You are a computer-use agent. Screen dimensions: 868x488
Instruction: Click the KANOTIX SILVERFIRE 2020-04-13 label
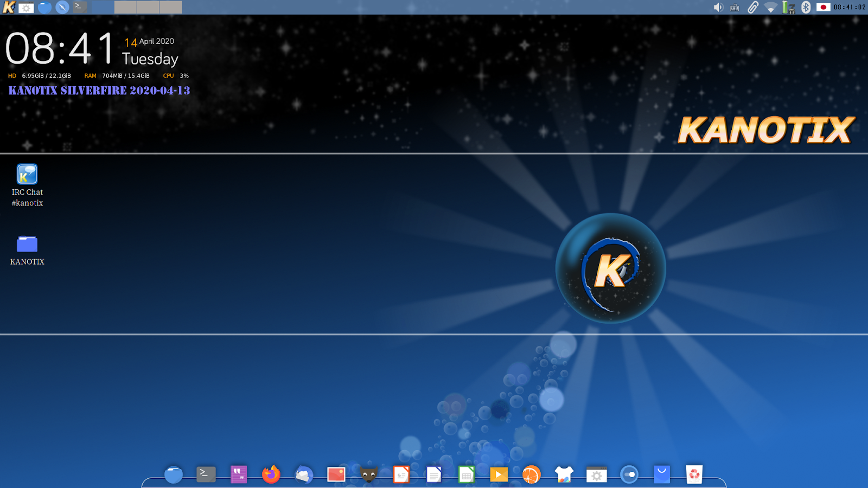[x=99, y=91]
